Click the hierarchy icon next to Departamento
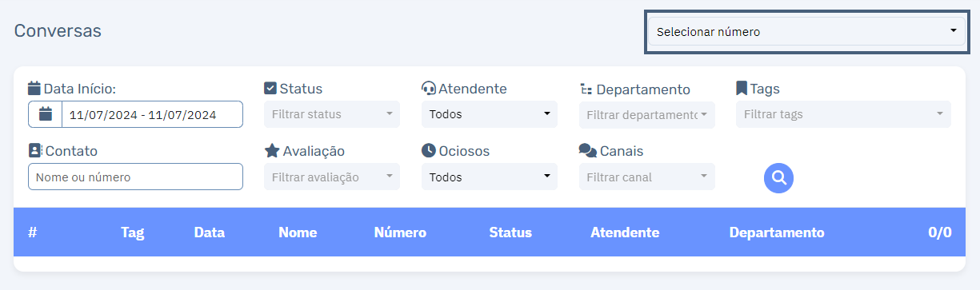The height and width of the screenshot is (290, 980). [x=586, y=89]
